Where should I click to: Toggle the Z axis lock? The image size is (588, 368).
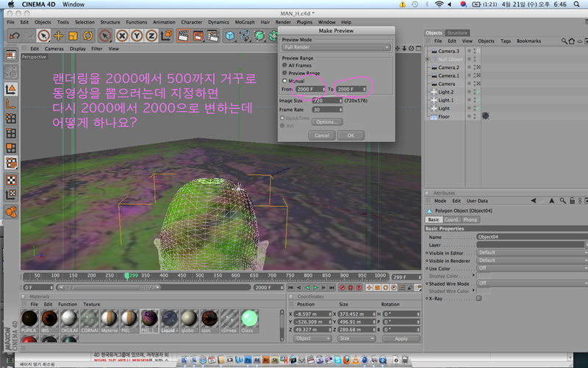(x=151, y=35)
